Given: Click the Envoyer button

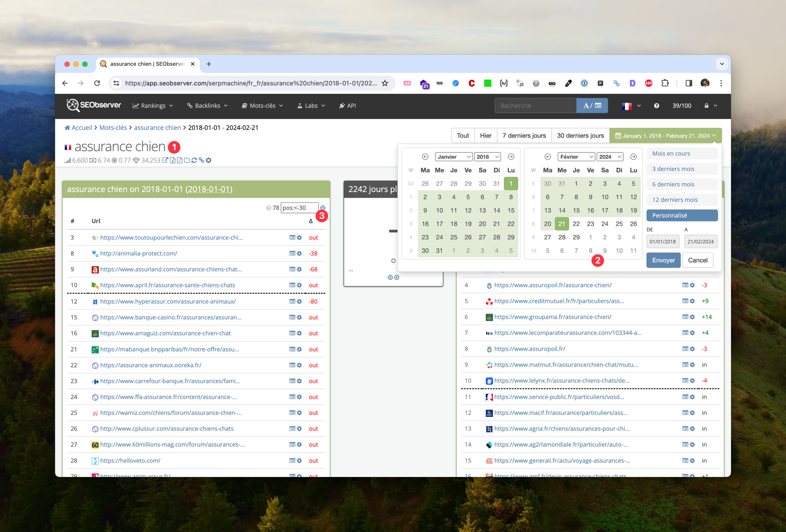Looking at the screenshot, I should pyautogui.click(x=663, y=260).
